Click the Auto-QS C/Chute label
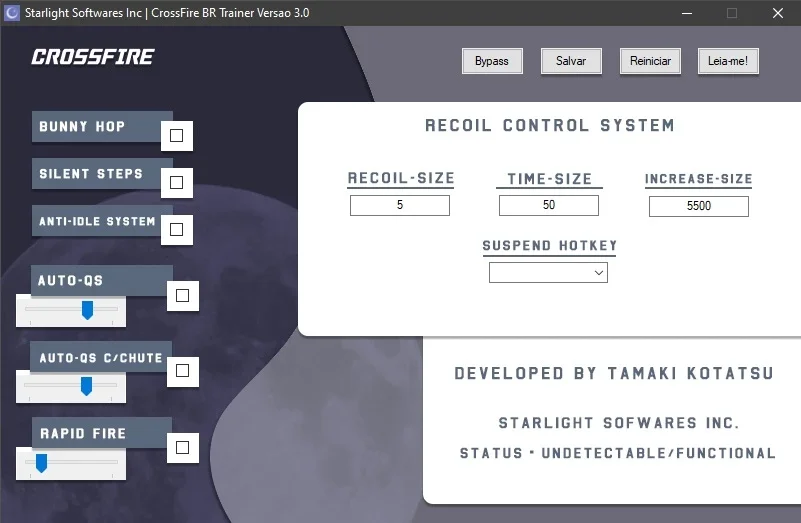Viewport: 801px width, 523px height. tap(101, 358)
